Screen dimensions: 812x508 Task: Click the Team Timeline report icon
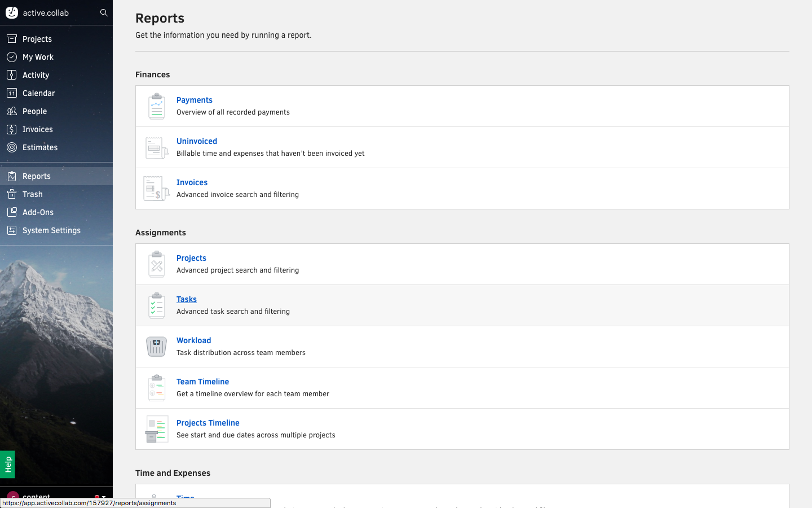pyautogui.click(x=156, y=388)
